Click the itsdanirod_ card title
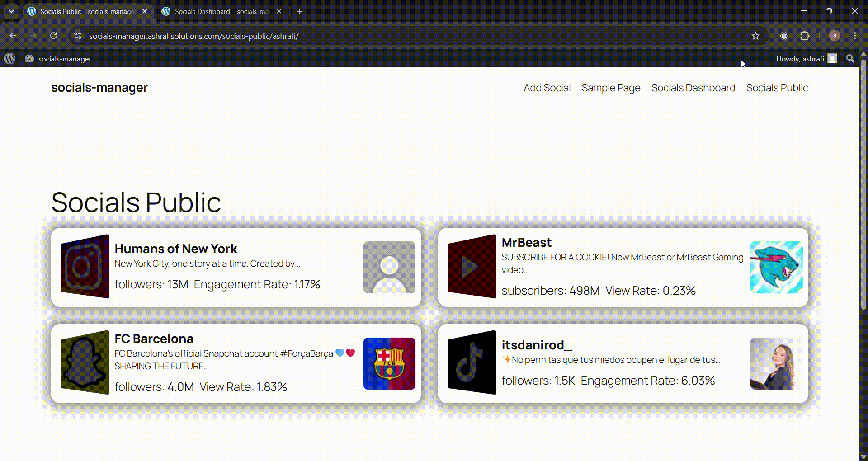This screenshot has height=461, width=868. [537, 345]
